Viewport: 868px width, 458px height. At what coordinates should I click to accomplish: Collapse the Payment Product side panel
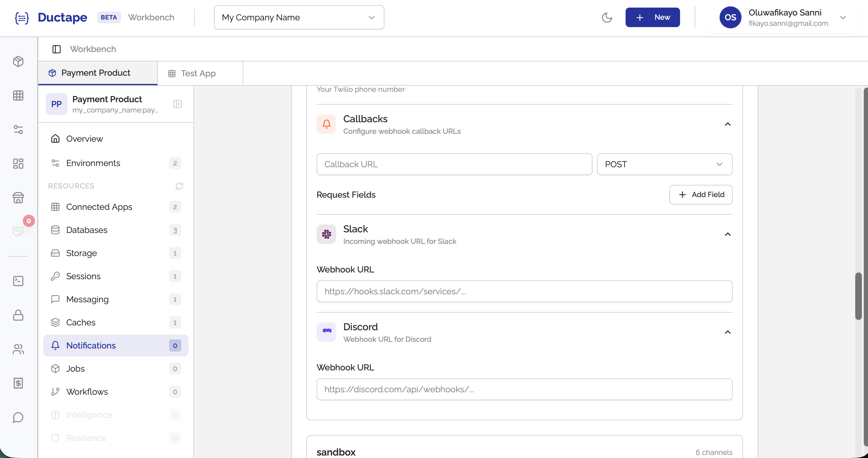pos(178,104)
